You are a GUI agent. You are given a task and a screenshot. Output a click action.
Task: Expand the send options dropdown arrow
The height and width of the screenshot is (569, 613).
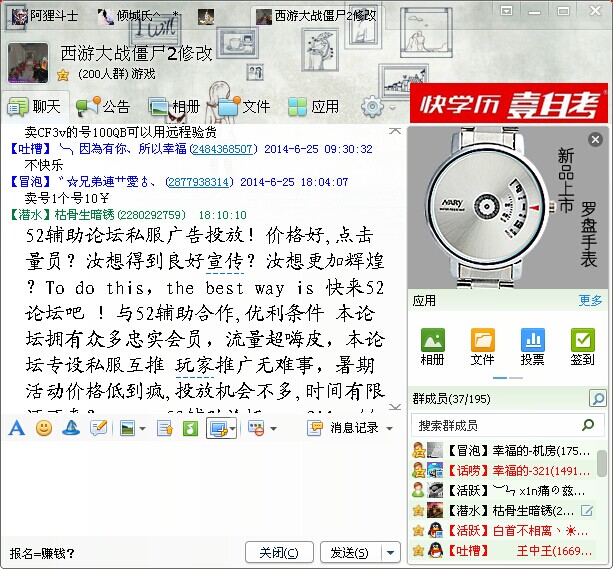coord(391,553)
